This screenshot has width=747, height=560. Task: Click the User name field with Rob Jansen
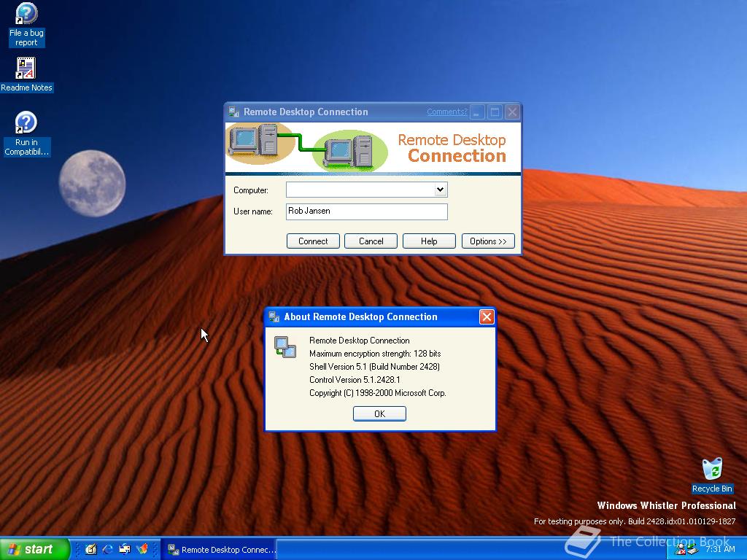point(366,211)
